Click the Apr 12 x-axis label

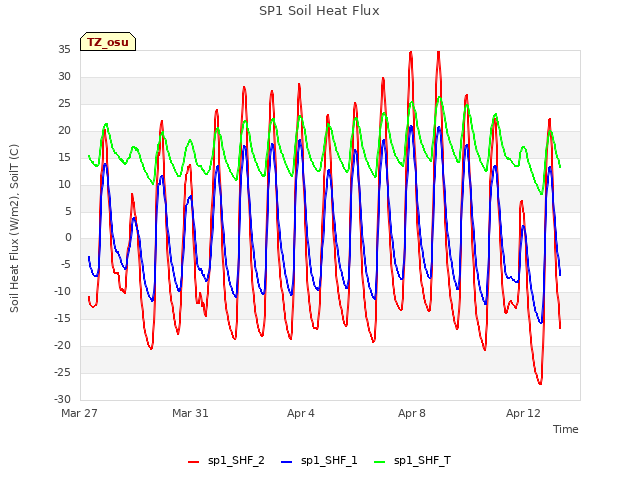[523, 413]
